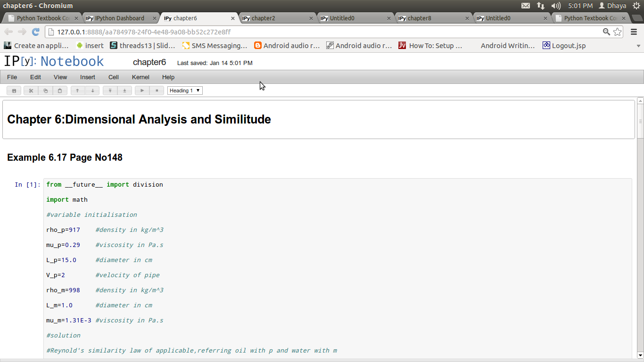Switch to the IPython Dashboard tab
644x362 pixels.
tap(120, 18)
